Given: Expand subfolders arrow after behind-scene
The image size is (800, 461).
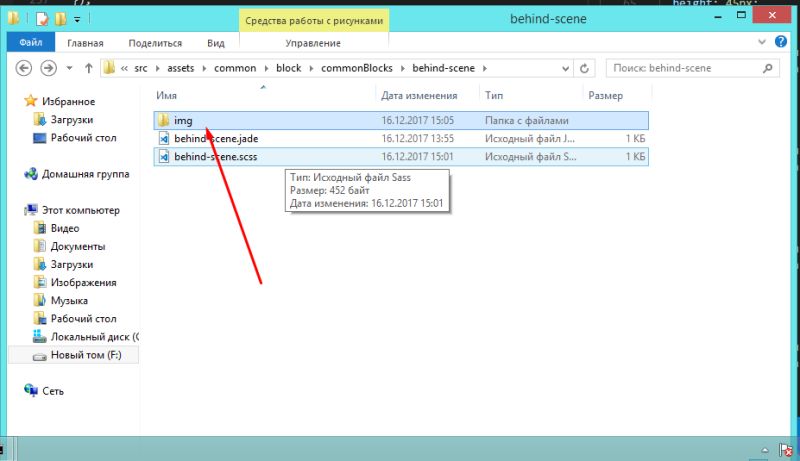Looking at the screenshot, I should pos(484,68).
